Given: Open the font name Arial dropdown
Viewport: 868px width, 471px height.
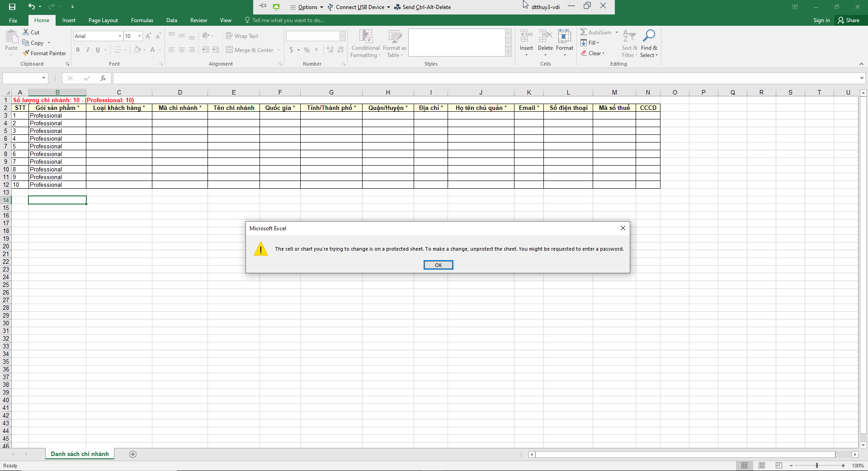Looking at the screenshot, I should tap(120, 36).
